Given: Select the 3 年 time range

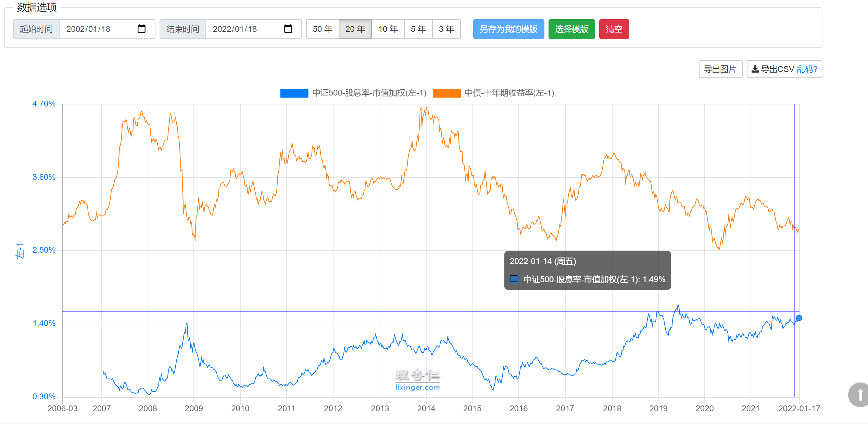Looking at the screenshot, I should coord(446,29).
